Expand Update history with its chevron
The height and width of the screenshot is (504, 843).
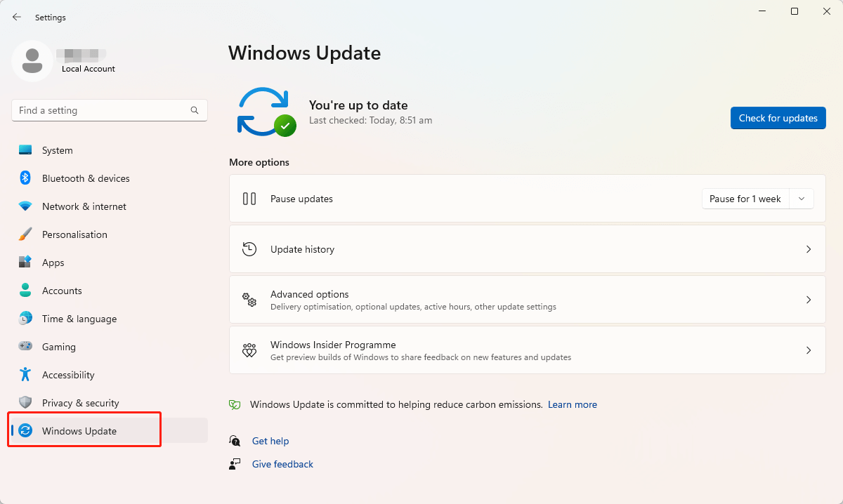coord(809,249)
